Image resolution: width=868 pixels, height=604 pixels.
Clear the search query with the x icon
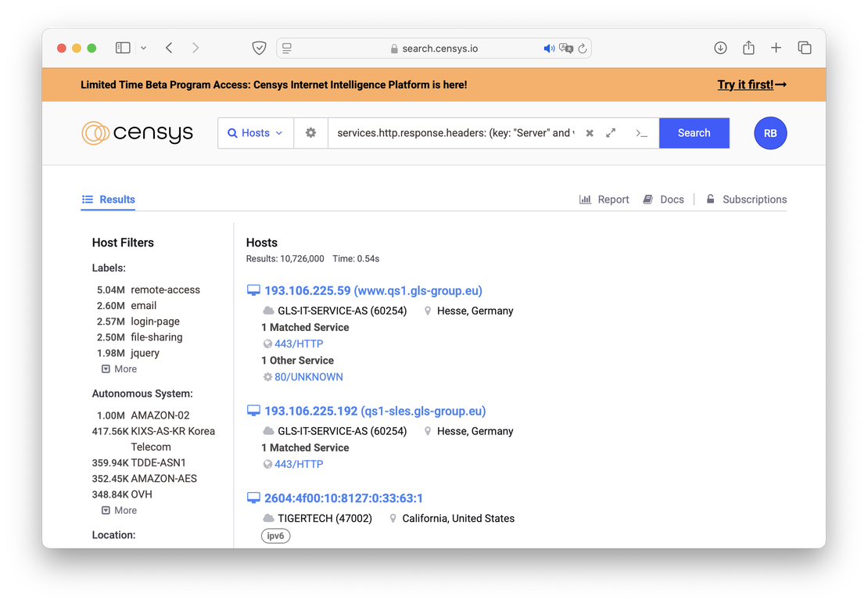click(590, 133)
